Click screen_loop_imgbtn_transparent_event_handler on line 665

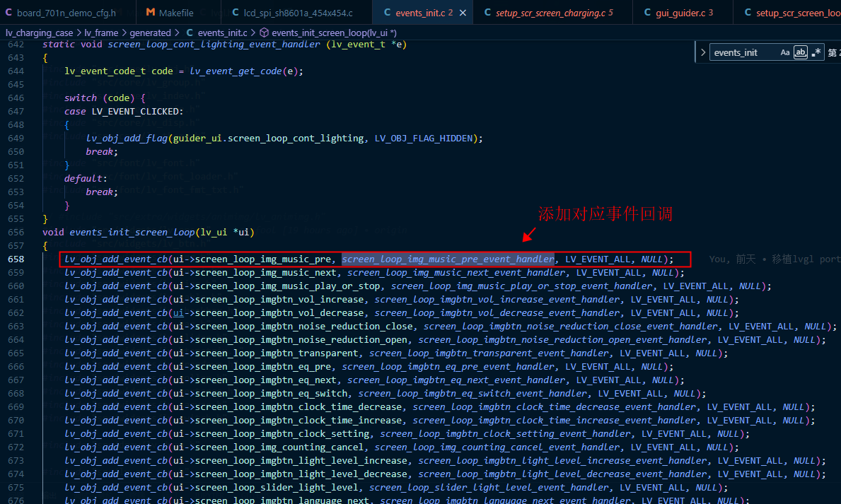489,353
